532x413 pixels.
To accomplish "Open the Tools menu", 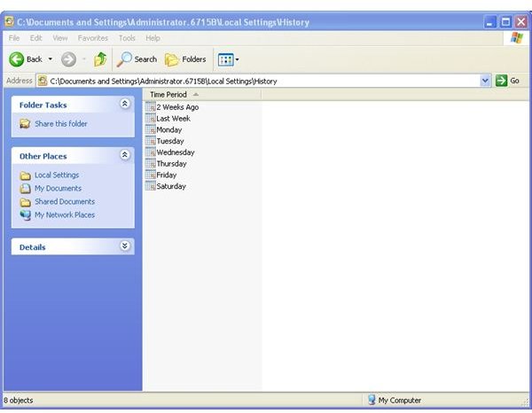I will point(127,38).
